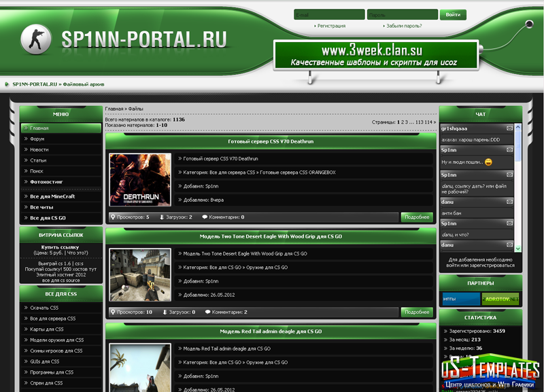Screen dimensions: 544x392
Task: Open the Desert Eagle model thumbnail
Action: point(140,275)
